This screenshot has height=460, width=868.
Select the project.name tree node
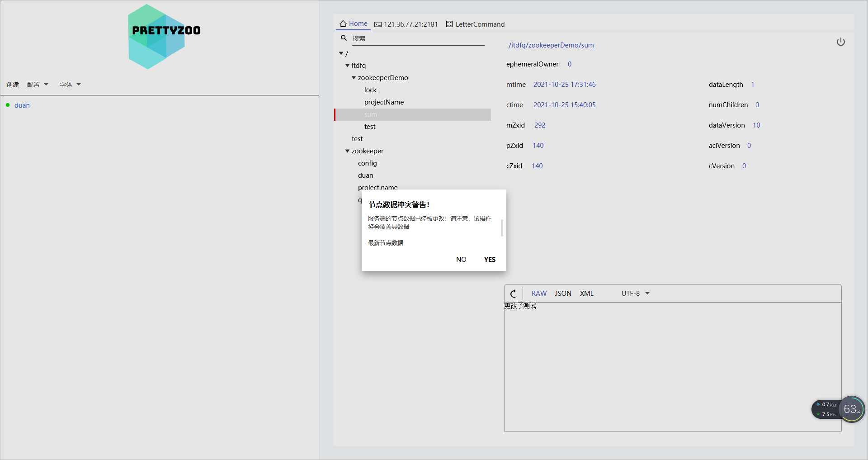pos(377,187)
